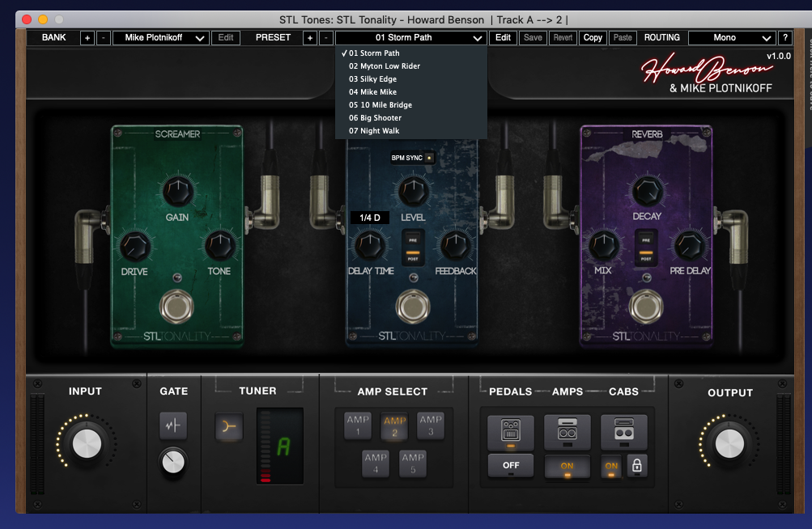
Task: Stomp the delay pedal footswitch
Action: pyautogui.click(x=413, y=307)
